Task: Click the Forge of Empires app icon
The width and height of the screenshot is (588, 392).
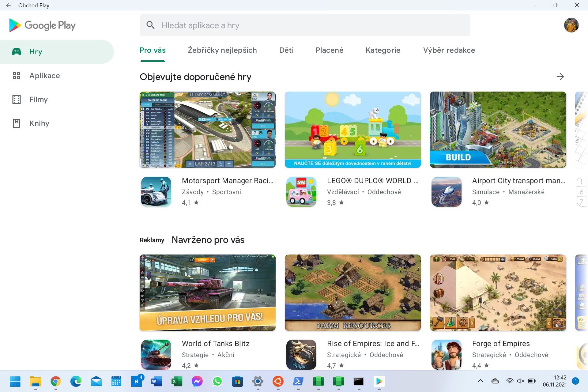Action: 447,354
